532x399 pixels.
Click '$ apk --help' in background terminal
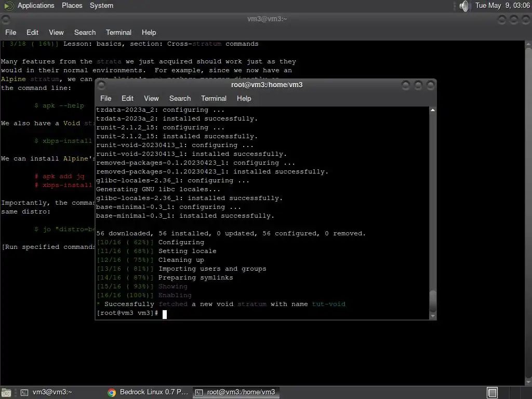tap(59, 105)
